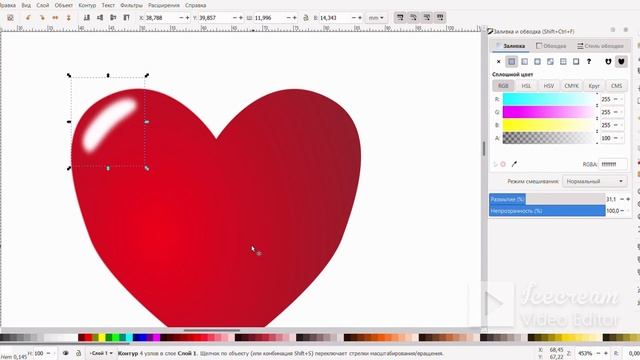Image resolution: width=640 pixels, height=360 pixels.
Task: Decrease Y coordinate with minus
Action: point(235,18)
